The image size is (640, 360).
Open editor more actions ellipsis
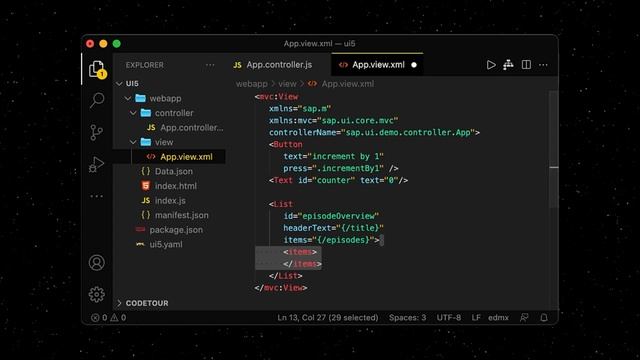pyautogui.click(x=543, y=65)
